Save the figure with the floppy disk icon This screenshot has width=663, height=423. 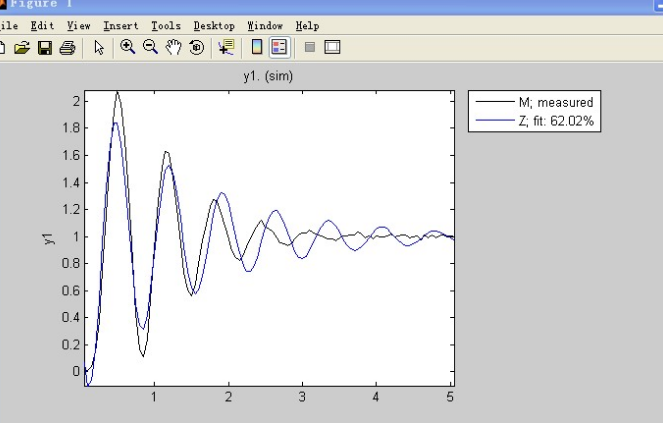click(45, 47)
